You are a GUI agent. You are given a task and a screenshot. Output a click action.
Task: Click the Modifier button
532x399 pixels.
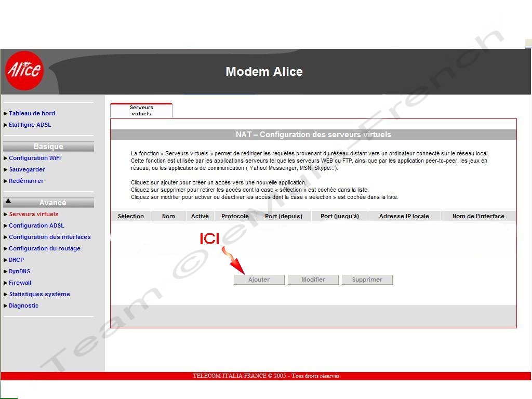(313, 280)
